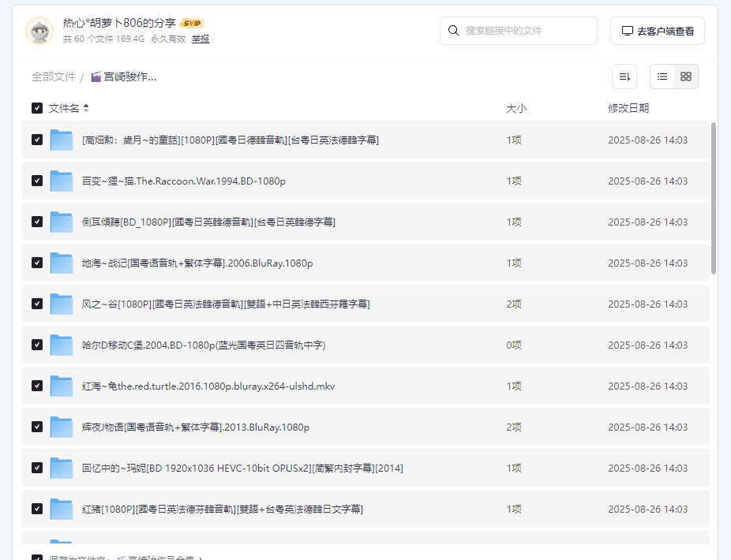This screenshot has height=560, width=731.
Task: Switch to list view
Action: tap(662, 77)
